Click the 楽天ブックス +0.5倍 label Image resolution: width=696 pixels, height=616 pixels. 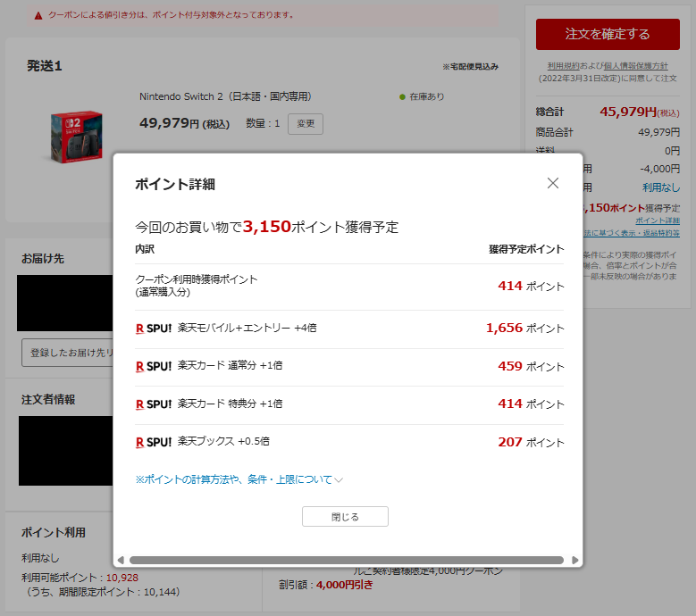pyautogui.click(x=223, y=441)
